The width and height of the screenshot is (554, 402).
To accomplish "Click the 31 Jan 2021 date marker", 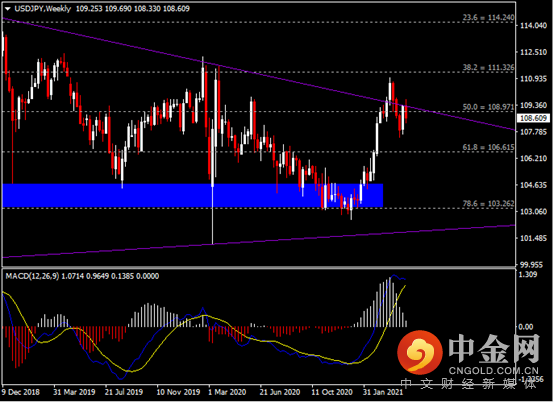I will tap(383, 392).
